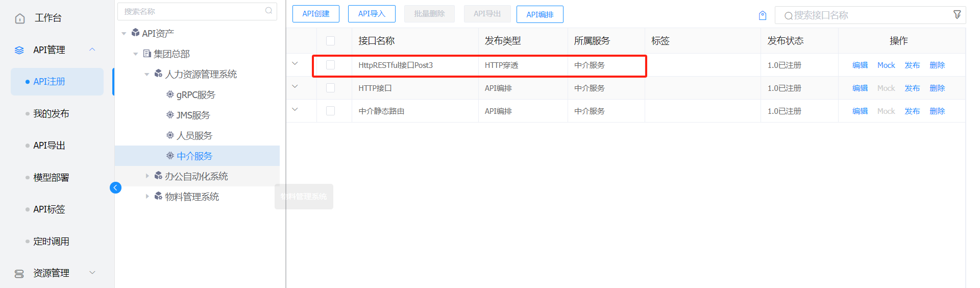Check the HTTP接口 row checkbox
This screenshot has height=288, width=980.
[x=330, y=88]
